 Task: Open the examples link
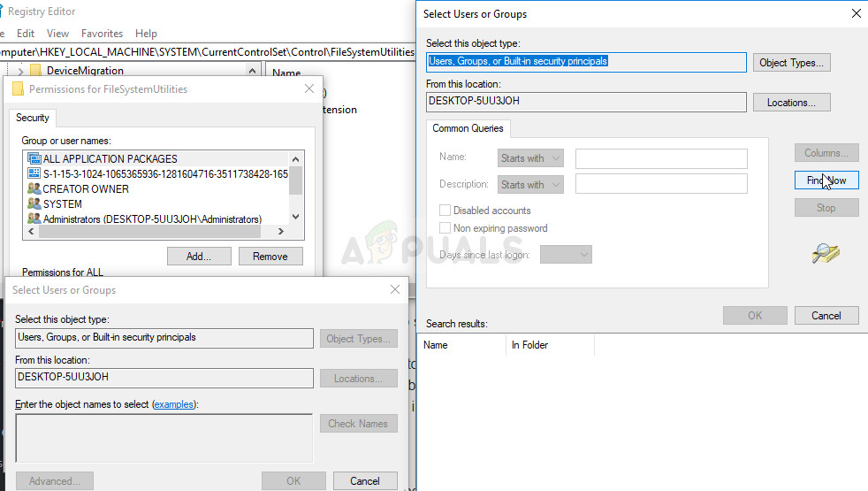pyautogui.click(x=174, y=404)
